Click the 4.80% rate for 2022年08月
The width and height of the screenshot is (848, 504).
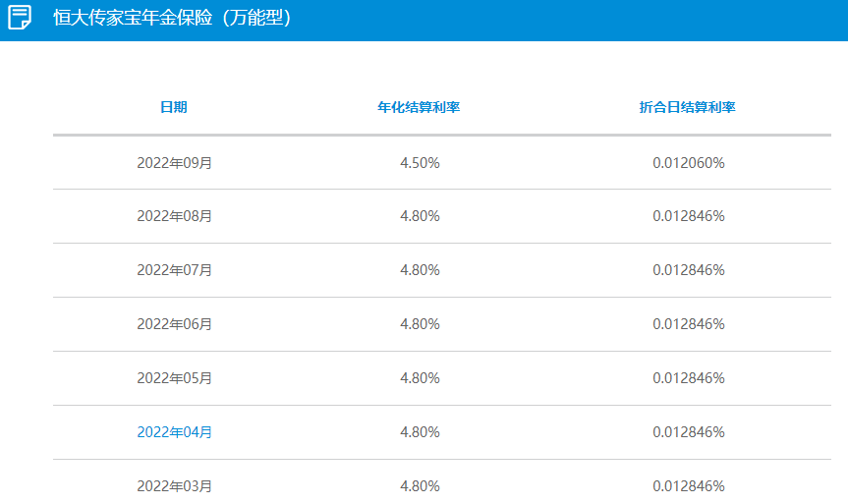click(x=420, y=216)
